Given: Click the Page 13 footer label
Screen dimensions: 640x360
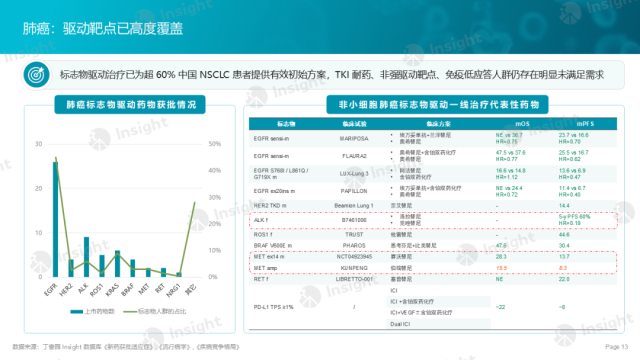Looking at the screenshot, I should [x=616, y=347].
